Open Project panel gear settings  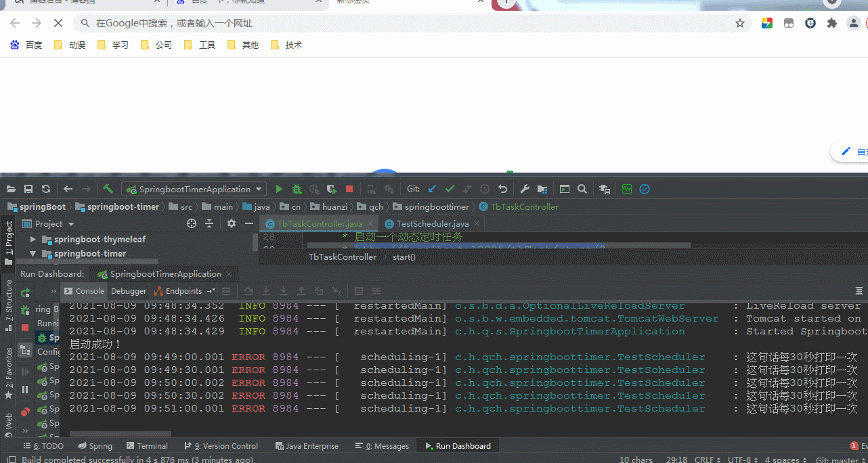point(232,223)
